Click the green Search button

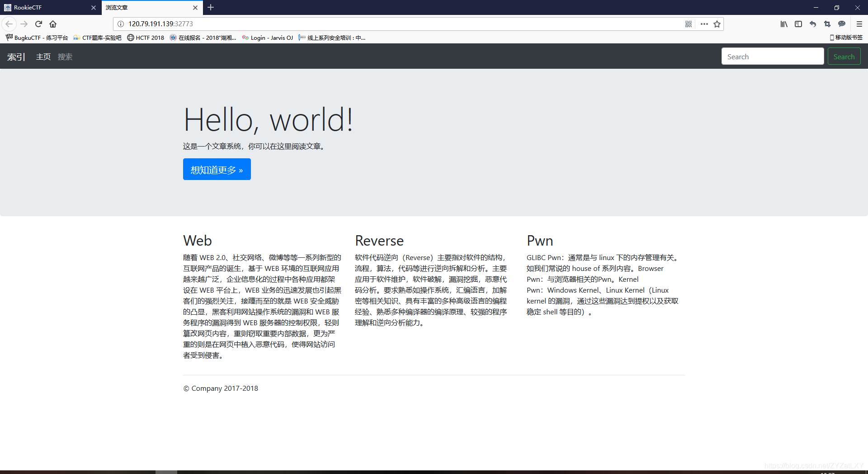(x=844, y=57)
